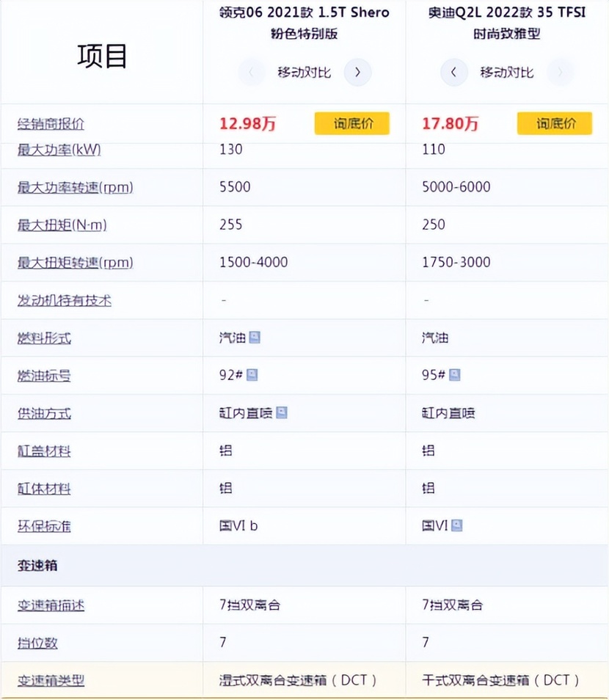The image size is (609, 700).
Task: Click the info icon beside Lynk 06 汽油
Action: 255,337
